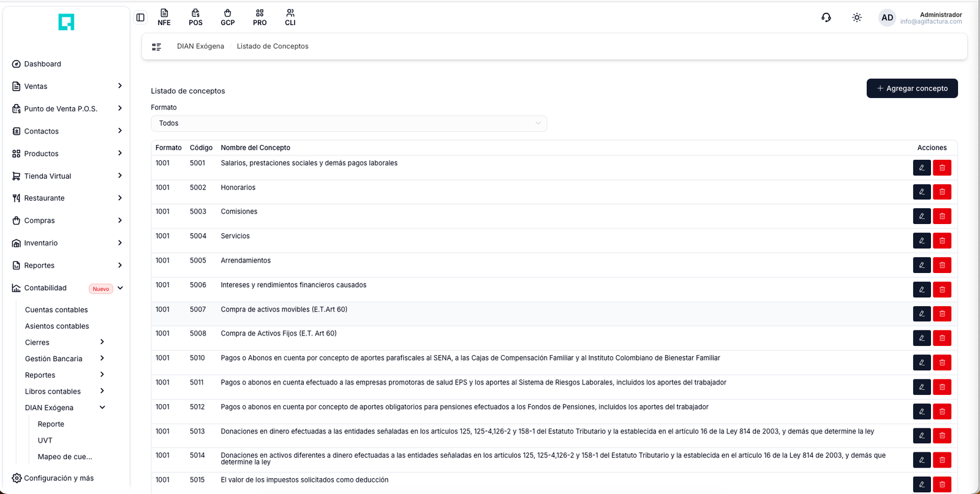This screenshot has height=494, width=980.
Task: Edit concept 5014 donaciones en activos
Action: click(x=922, y=460)
